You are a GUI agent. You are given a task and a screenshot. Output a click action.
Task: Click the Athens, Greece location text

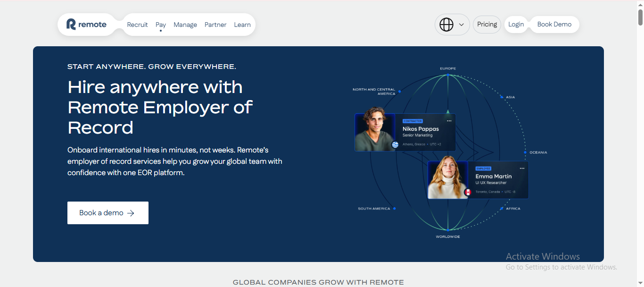[x=414, y=144]
